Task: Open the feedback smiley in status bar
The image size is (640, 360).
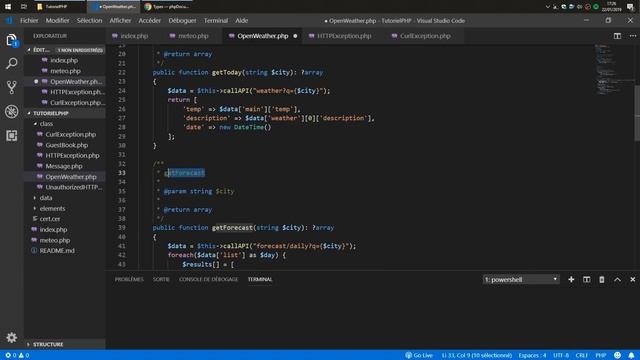Action: tap(618, 355)
